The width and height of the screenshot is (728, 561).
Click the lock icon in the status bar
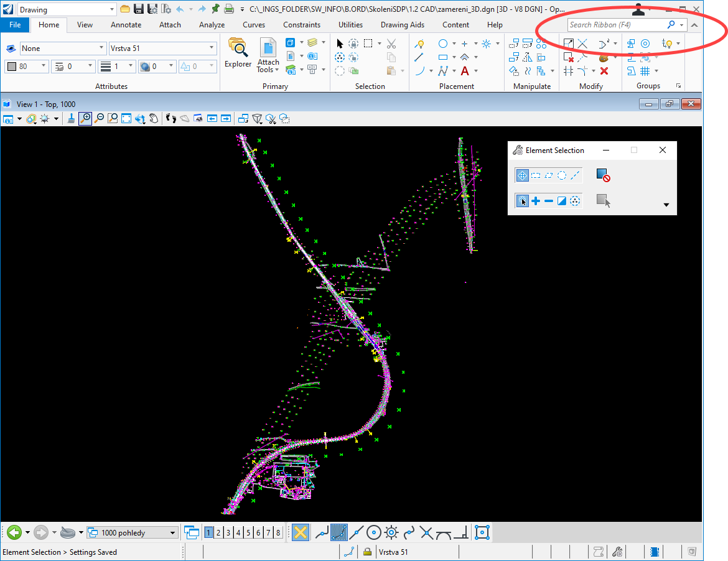tap(367, 552)
